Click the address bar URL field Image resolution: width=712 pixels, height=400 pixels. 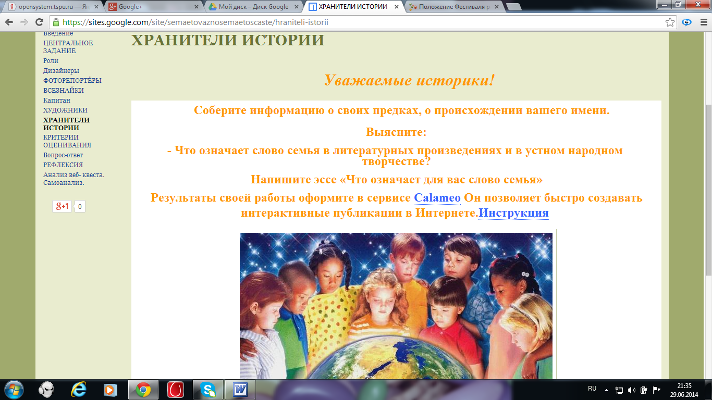[361, 22]
